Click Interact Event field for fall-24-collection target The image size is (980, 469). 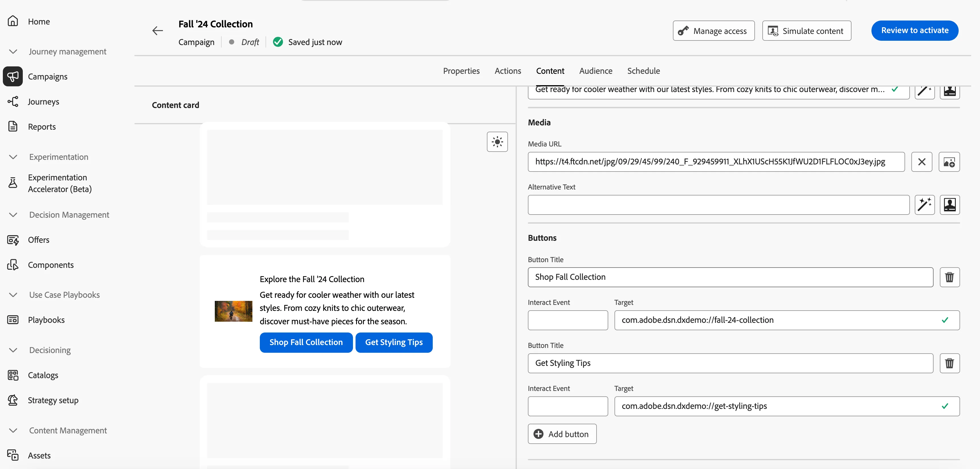pos(567,320)
